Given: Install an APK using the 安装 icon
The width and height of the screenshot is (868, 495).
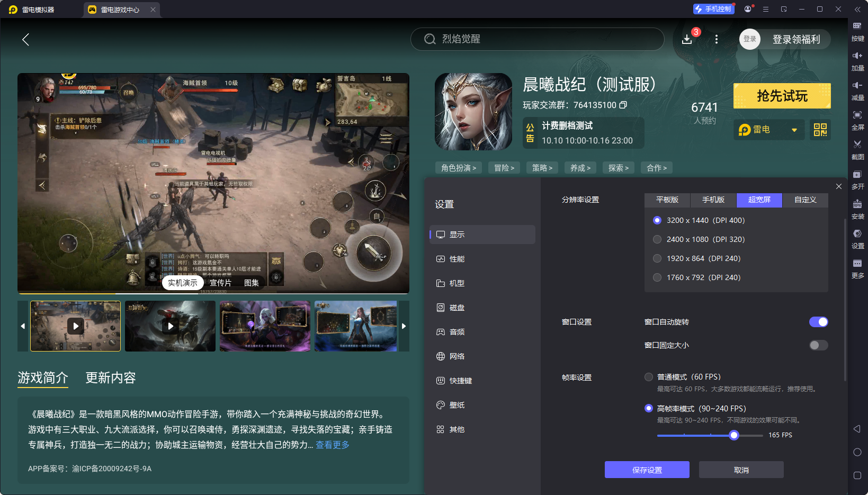Looking at the screenshot, I should pos(858,210).
